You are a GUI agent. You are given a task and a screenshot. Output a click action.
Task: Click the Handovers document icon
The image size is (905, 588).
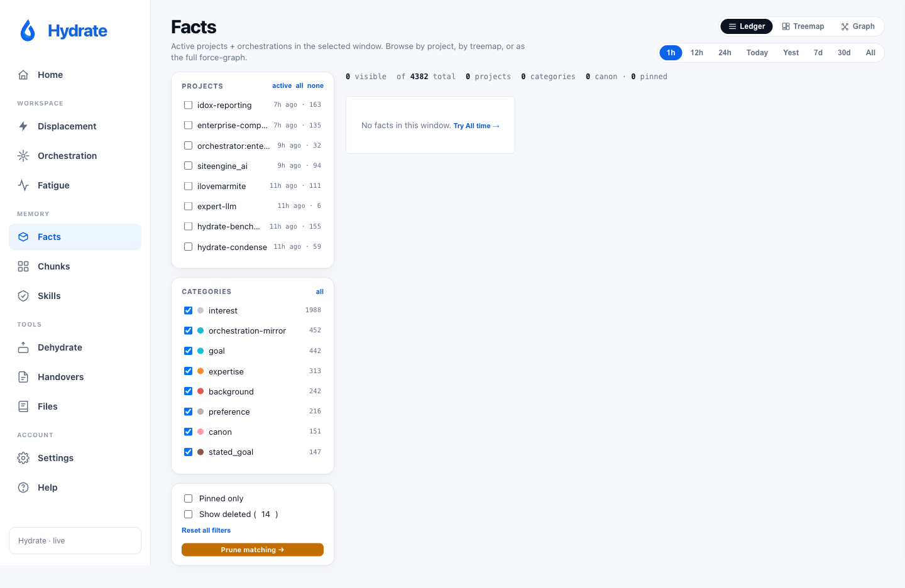pyautogui.click(x=23, y=377)
